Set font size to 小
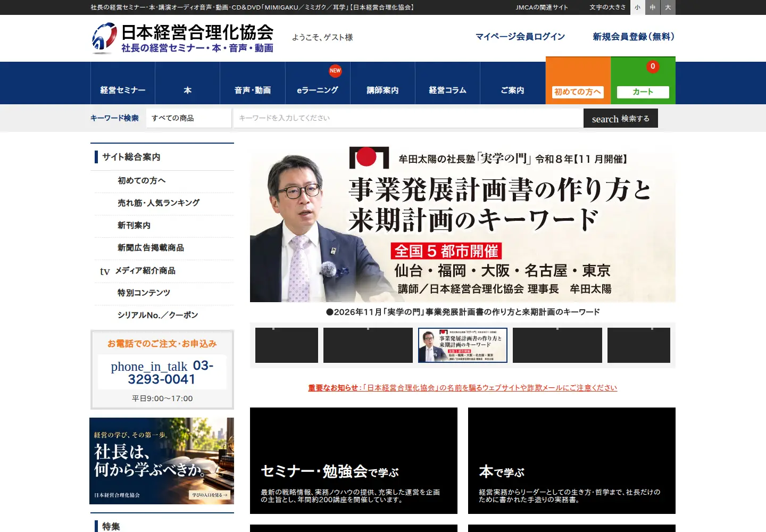 [x=637, y=7]
